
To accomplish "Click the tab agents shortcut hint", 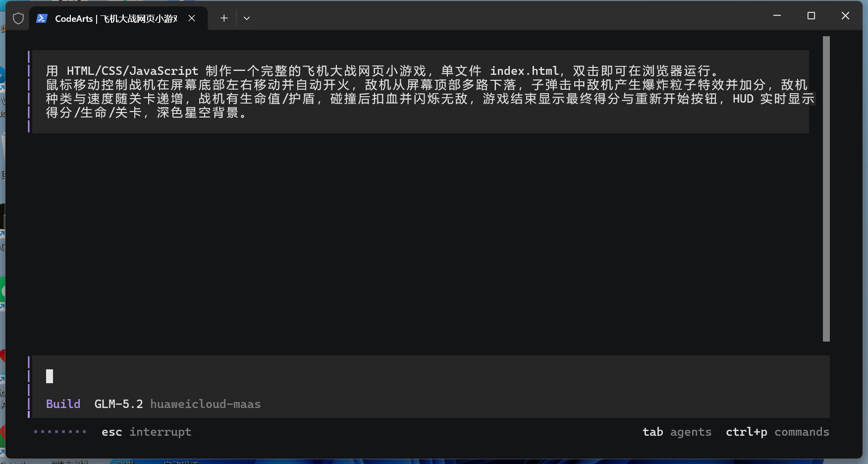I will tap(677, 432).
